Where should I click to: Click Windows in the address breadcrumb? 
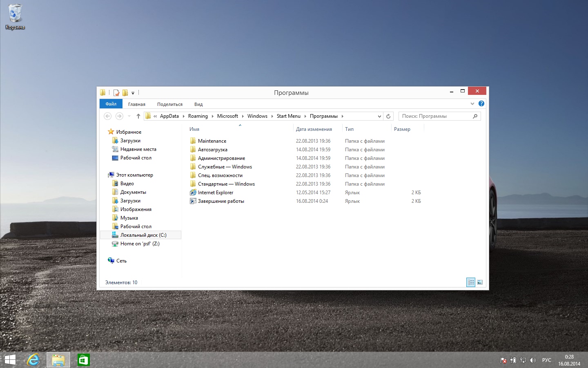click(x=257, y=116)
